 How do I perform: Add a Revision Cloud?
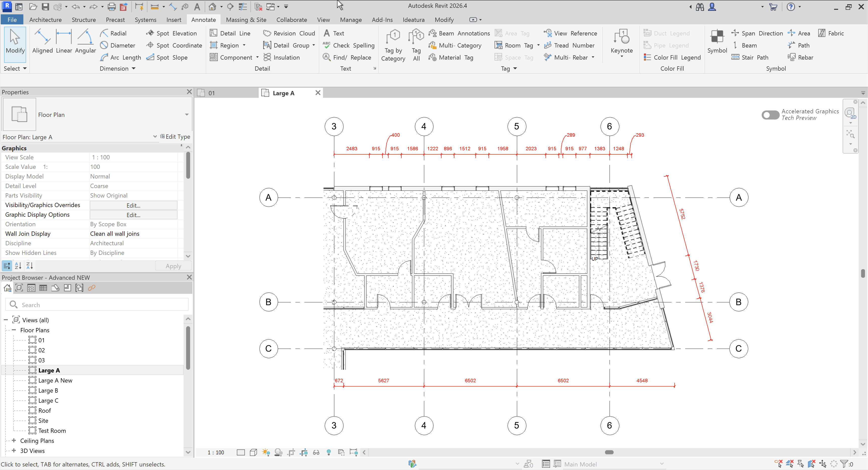(x=289, y=33)
